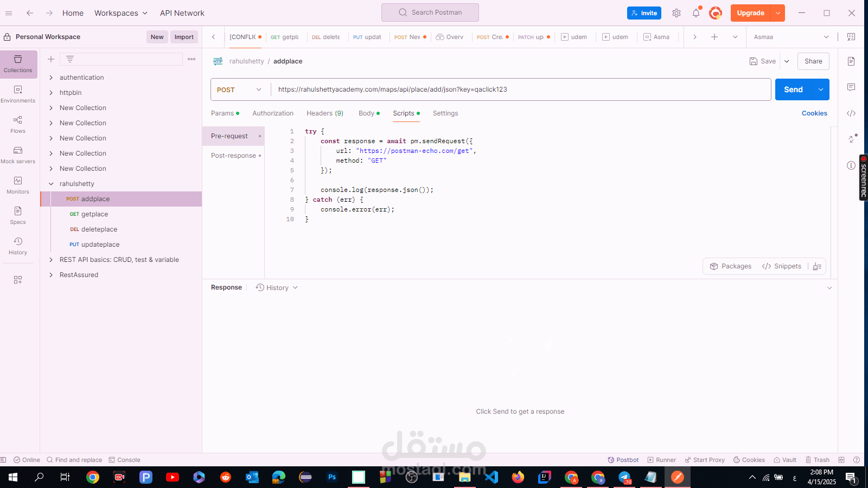Select Environments in the left sidebar
Screen dimensions: 868x488
18,93
